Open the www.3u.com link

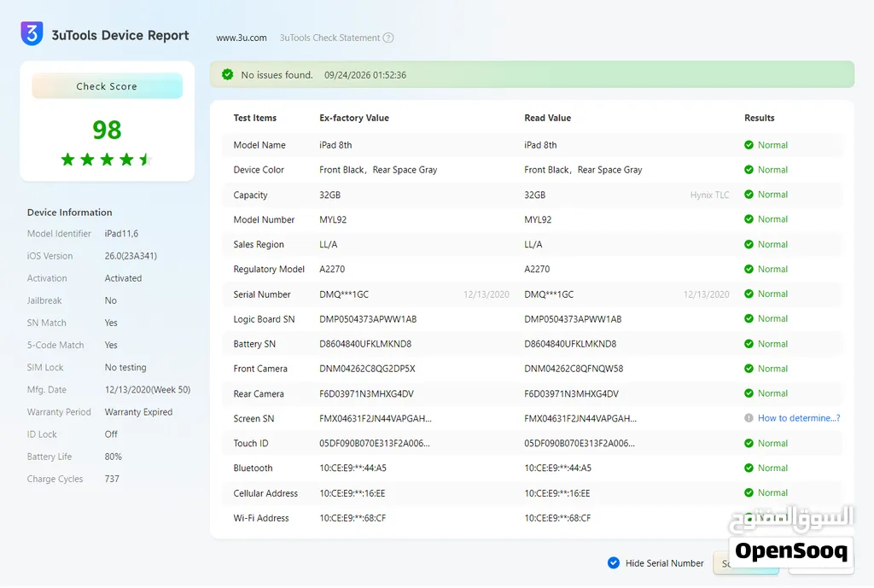242,38
